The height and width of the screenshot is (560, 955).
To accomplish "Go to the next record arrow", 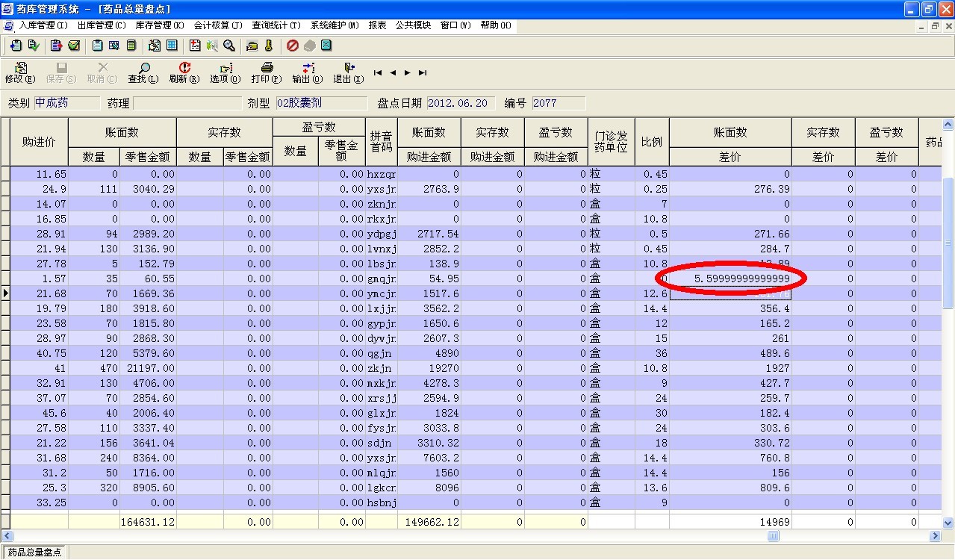I will (x=408, y=72).
